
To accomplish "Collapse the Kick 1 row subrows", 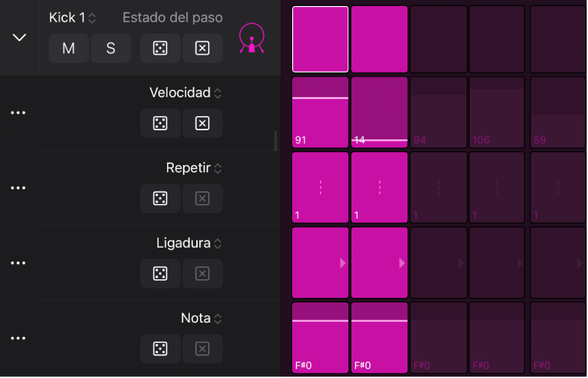I will click(x=19, y=37).
